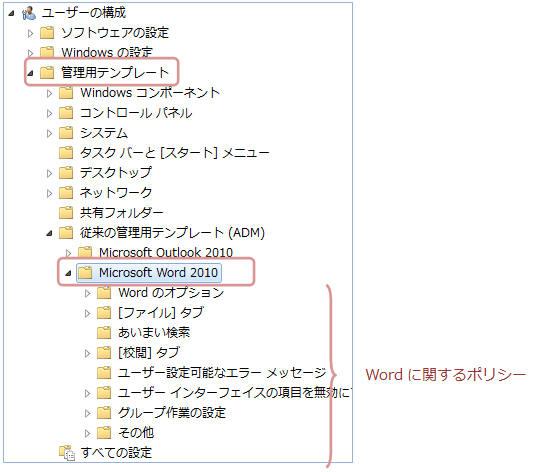Select the ソフトウェアの設定 label

(x=115, y=33)
